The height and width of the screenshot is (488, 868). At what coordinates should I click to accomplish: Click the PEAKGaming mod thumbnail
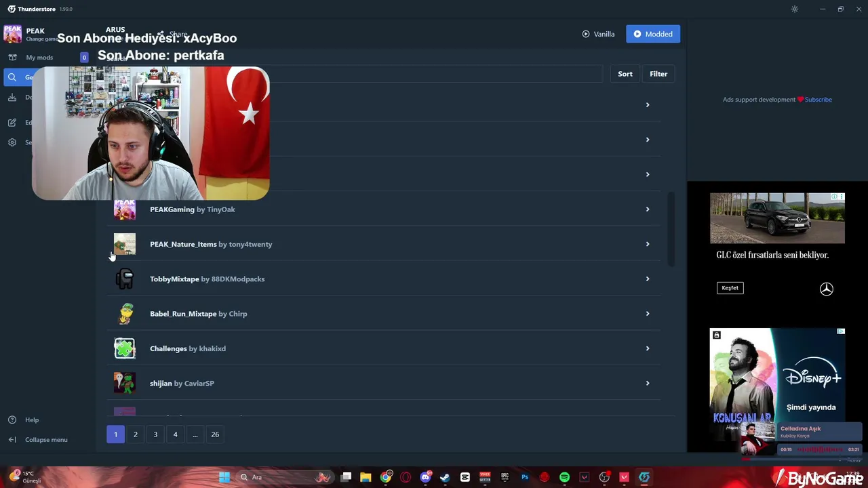click(125, 209)
